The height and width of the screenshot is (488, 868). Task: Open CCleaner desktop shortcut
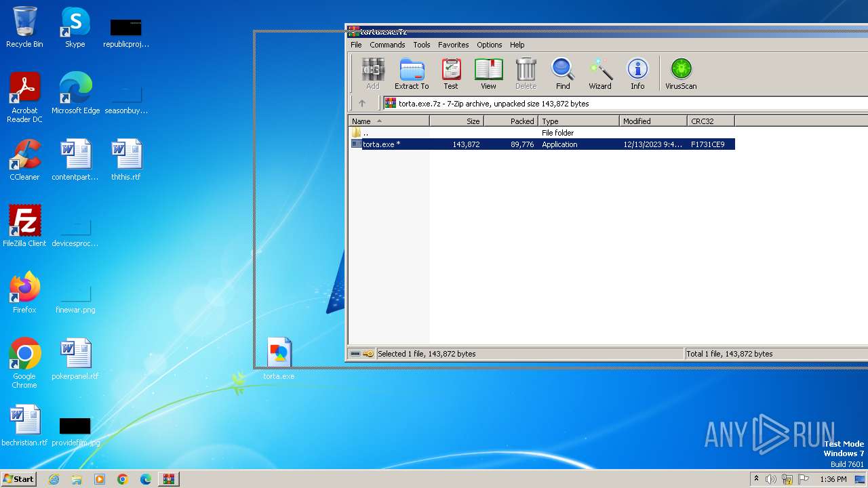pyautogui.click(x=24, y=160)
